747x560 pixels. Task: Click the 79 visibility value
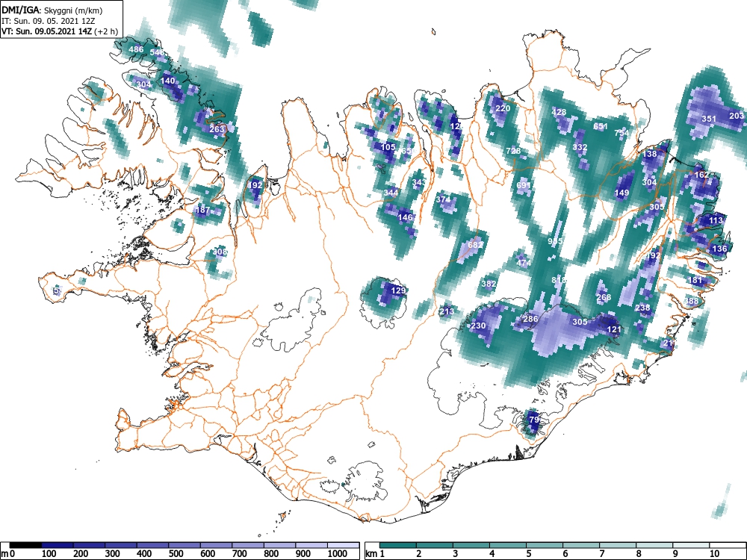click(x=534, y=420)
